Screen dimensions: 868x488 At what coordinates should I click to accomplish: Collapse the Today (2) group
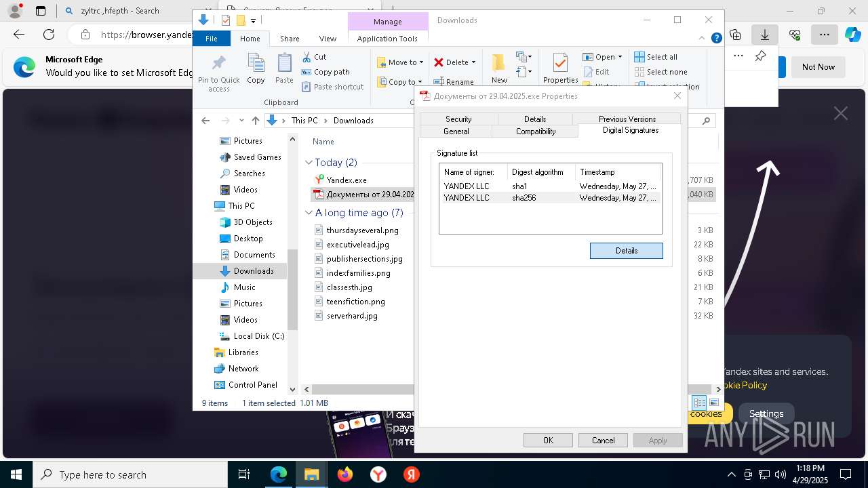coord(309,163)
